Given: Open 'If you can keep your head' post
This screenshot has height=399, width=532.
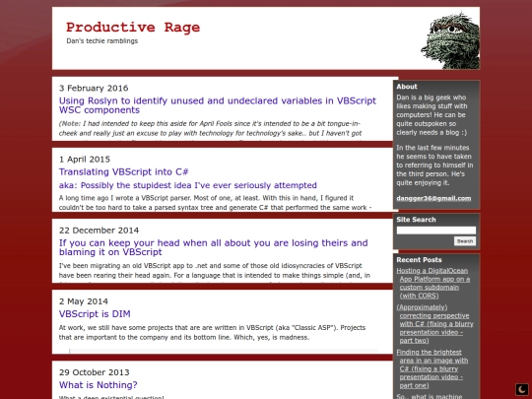Looking at the screenshot, I should (x=214, y=247).
